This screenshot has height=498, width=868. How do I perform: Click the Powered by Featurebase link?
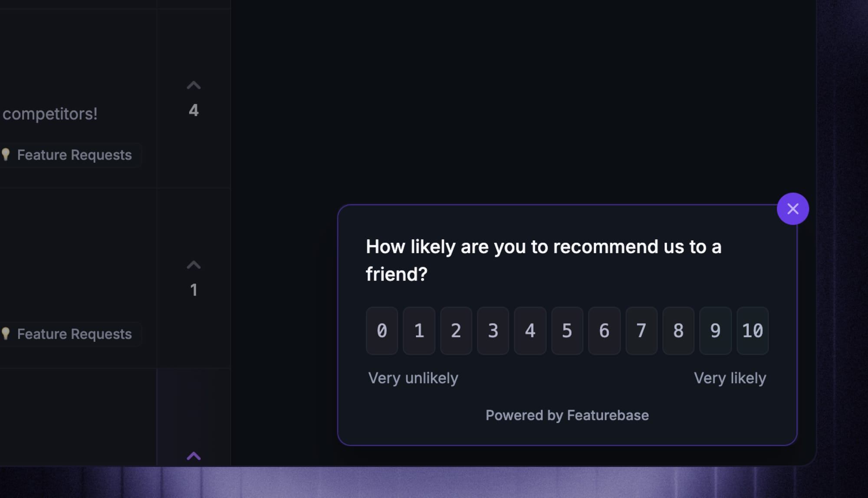click(568, 415)
